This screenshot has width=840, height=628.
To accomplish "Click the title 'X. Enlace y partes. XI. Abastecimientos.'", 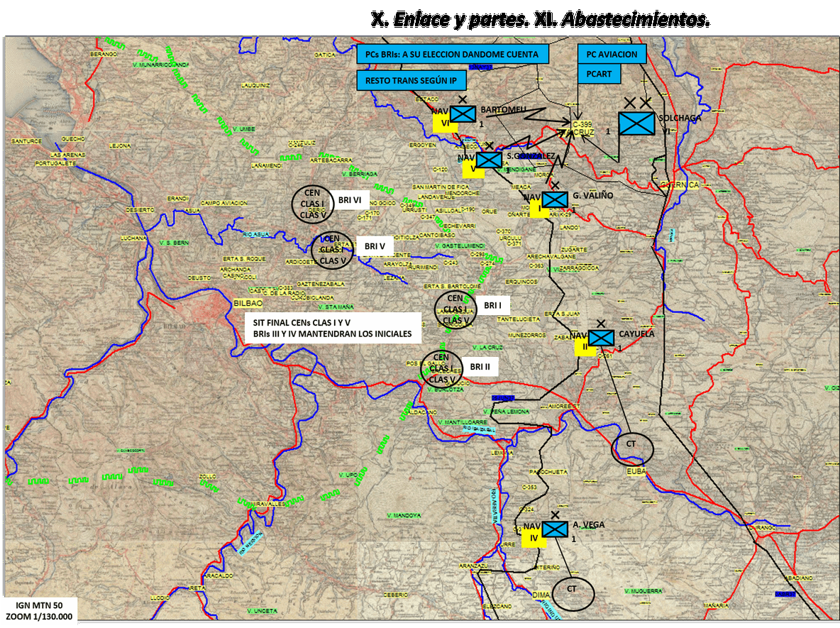I will 541,20.
